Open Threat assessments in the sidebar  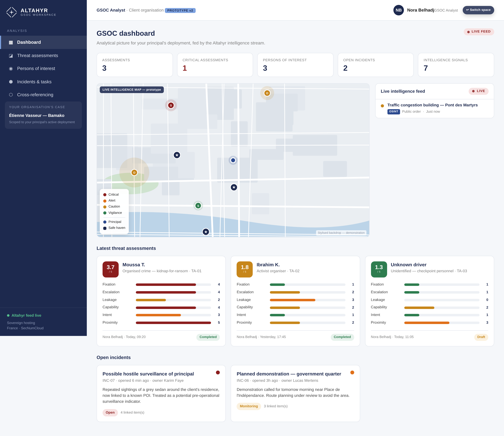(x=43, y=55)
